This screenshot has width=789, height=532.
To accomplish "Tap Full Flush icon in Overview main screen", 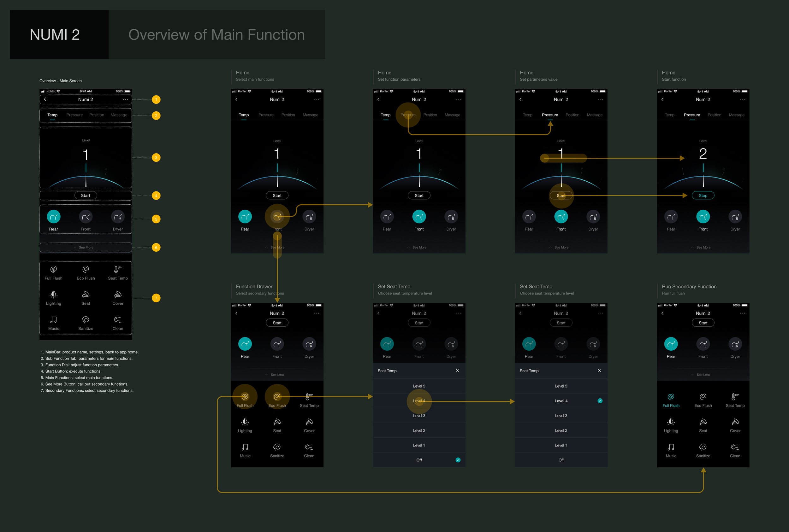I will (54, 269).
